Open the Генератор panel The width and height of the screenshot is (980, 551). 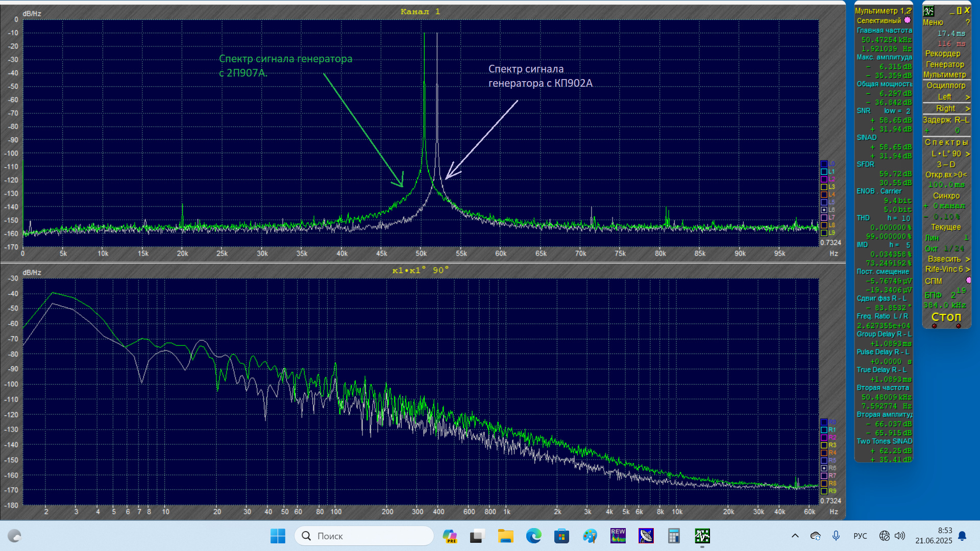945,64
